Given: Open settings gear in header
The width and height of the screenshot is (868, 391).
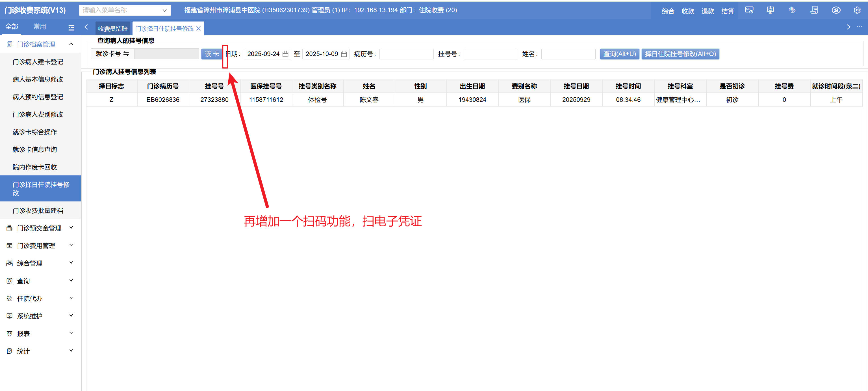Looking at the screenshot, I should pyautogui.click(x=857, y=10).
